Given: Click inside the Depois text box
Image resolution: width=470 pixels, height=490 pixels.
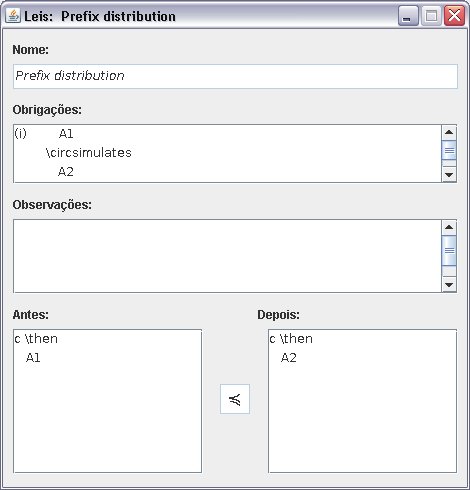Looking at the screenshot, I should click(362, 401).
